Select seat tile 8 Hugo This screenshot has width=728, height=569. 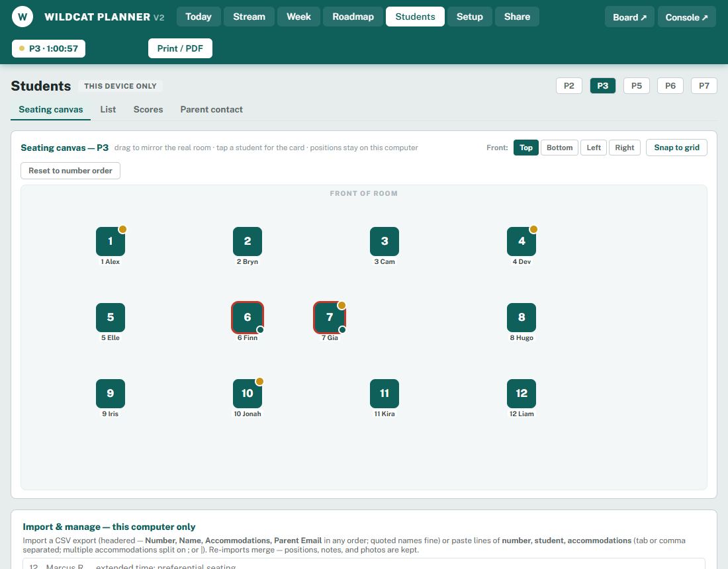point(522,318)
